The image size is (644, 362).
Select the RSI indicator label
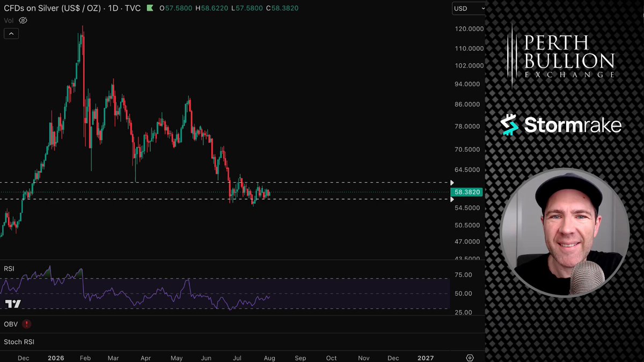coord(9,268)
